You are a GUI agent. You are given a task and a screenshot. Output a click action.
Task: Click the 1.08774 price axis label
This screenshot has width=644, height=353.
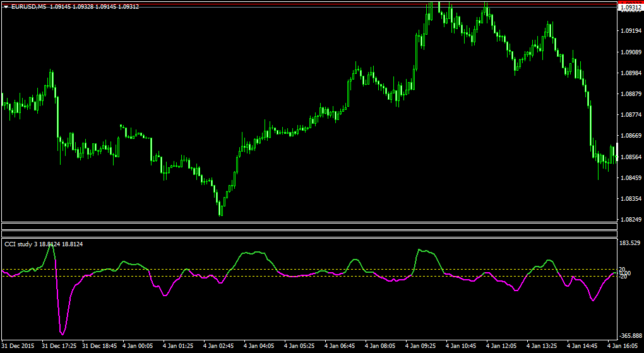pyautogui.click(x=631, y=115)
